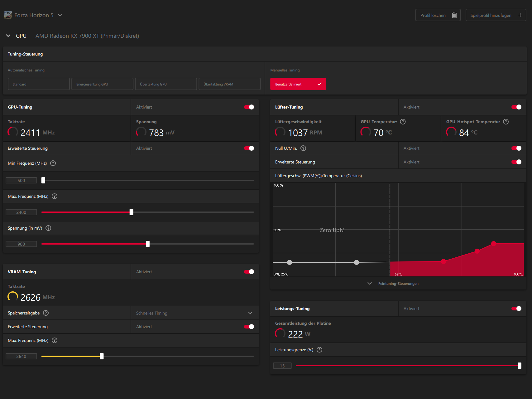The image size is (532, 399).
Task: Click the trash icon in Profil löschen
Action: coord(454,15)
